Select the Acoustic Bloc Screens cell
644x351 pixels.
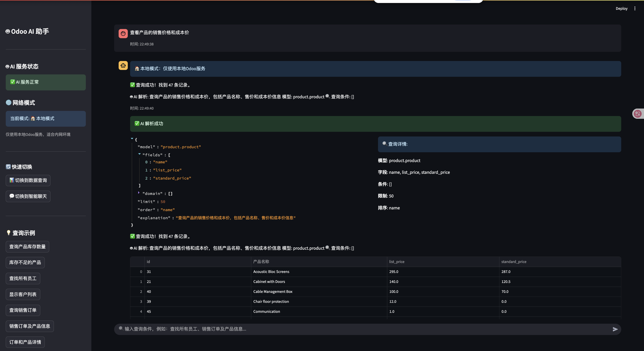319,272
